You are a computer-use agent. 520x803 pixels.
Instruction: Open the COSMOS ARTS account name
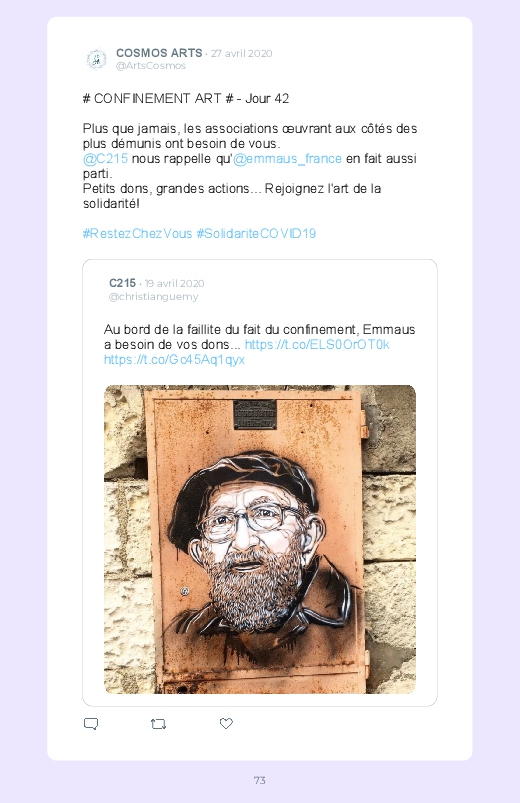[x=159, y=53]
